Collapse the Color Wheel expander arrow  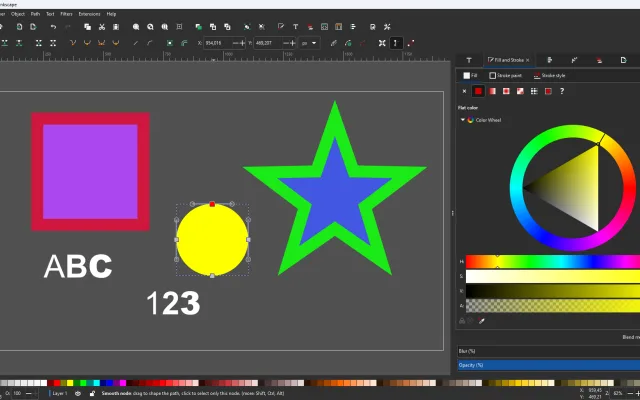462,120
